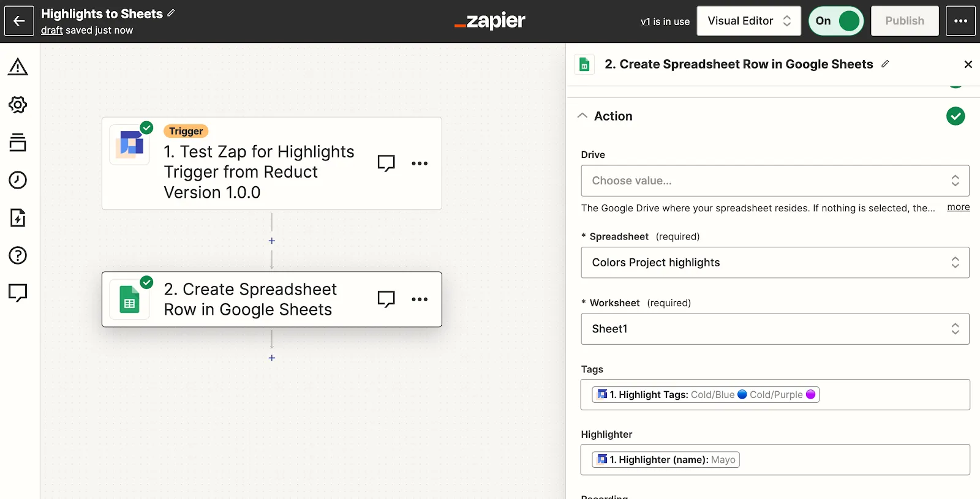The height and width of the screenshot is (499, 980).
Task: Open the Worksheet dropdown Sheet1
Action: pyautogui.click(x=775, y=329)
